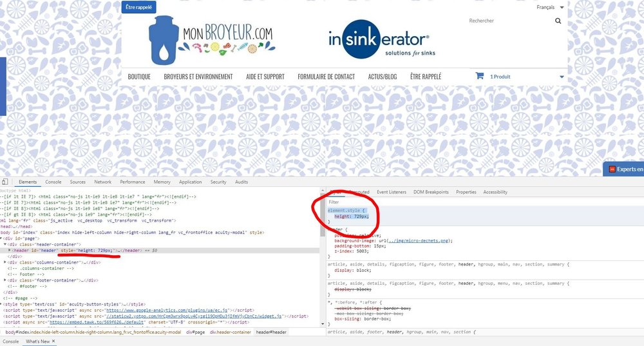644x346 pixels.
Task: Expand the header#header element node
Action: pyautogui.click(x=10, y=250)
